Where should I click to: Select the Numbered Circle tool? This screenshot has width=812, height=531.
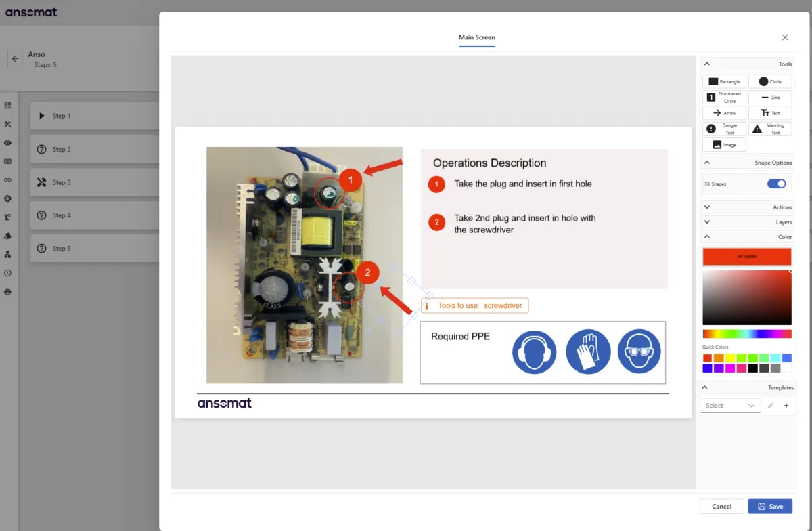pos(724,97)
